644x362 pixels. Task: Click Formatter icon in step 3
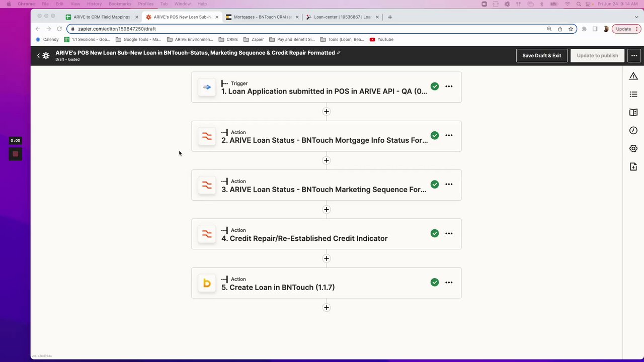(x=207, y=185)
